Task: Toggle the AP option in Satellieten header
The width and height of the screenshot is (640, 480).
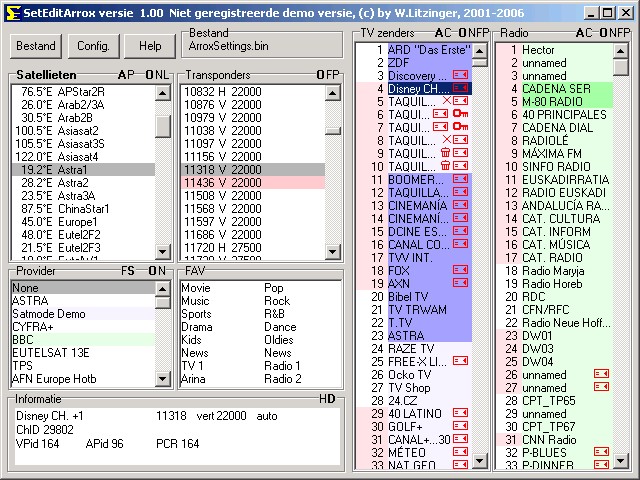Action: tap(125, 75)
